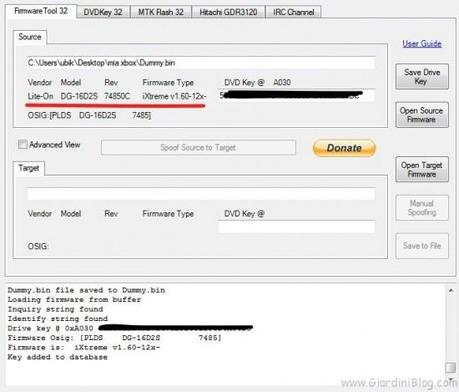The height and width of the screenshot is (392, 459).
Task: Click the log scrollbar up arrow
Action: pyautogui.click(x=451, y=291)
